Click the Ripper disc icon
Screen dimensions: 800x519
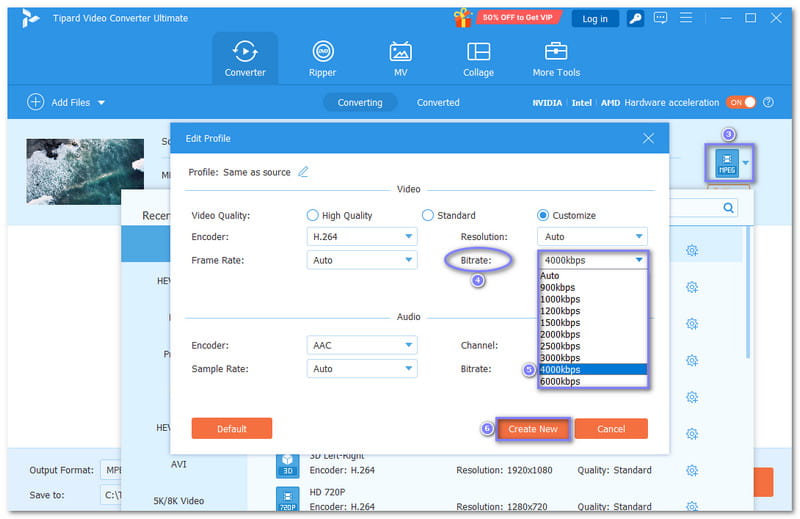[x=322, y=51]
